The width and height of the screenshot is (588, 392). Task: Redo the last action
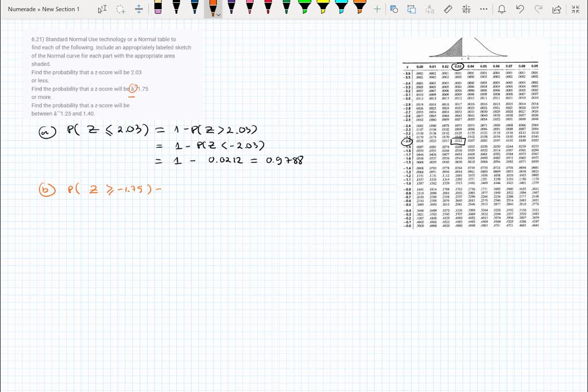(x=539, y=9)
